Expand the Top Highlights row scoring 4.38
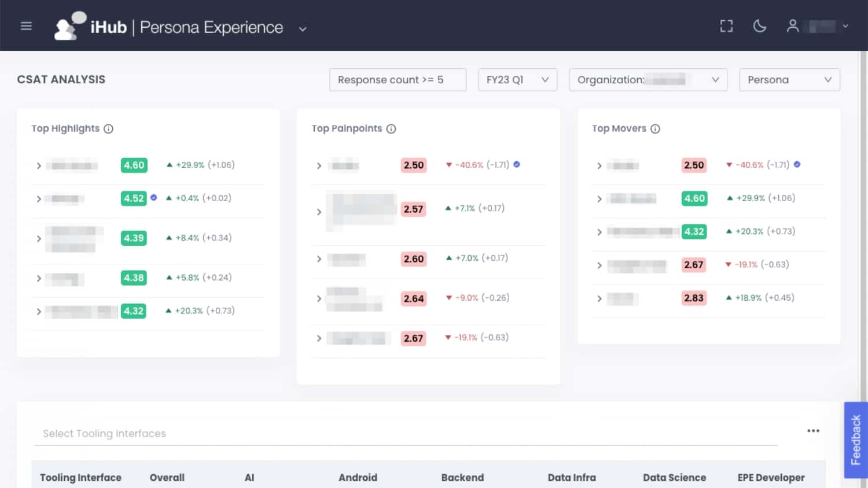Viewport: 868px width, 488px height. coord(39,278)
